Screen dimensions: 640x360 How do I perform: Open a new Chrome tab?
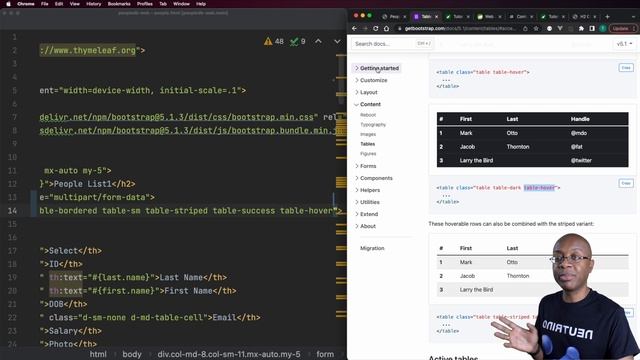tap(607, 17)
